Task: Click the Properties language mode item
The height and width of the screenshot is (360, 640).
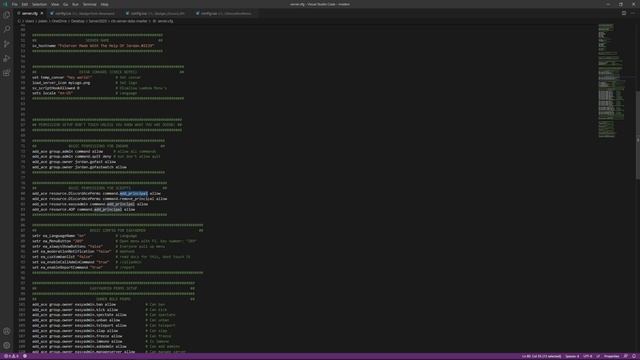Action: coord(611,356)
